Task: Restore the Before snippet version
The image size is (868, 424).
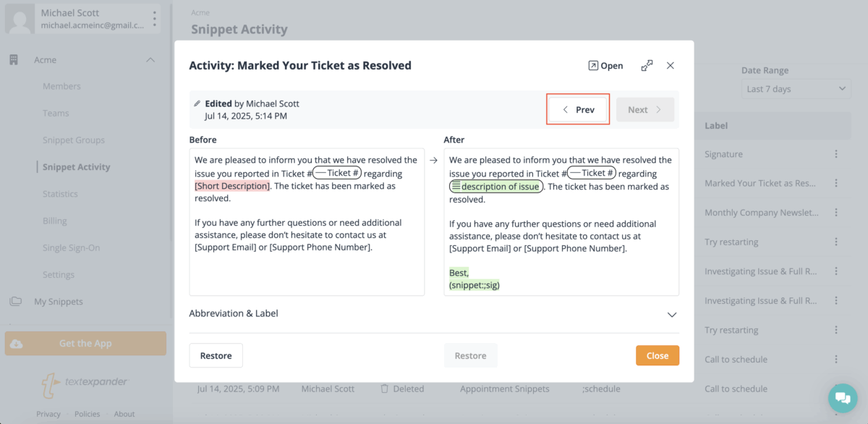Action: coord(216,356)
